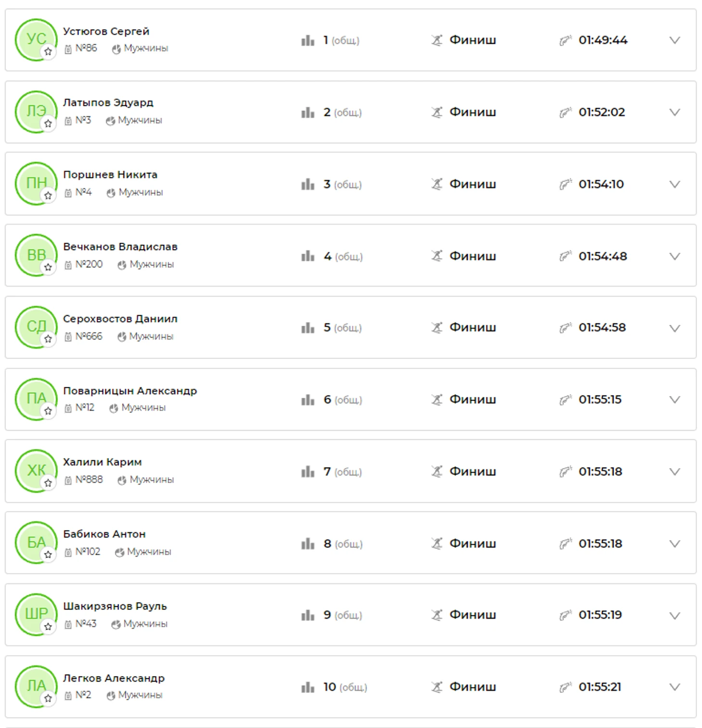Click category icon beside Мужчины in Легков row
Screen dimensions: 702x728
pyautogui.click(x=111, y=696)
